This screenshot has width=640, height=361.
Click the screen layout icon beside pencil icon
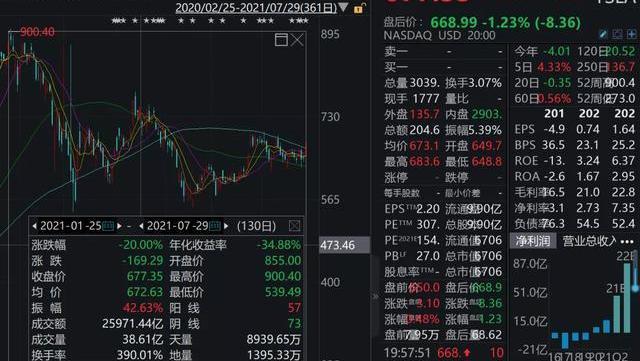click(x=617, y=34)
